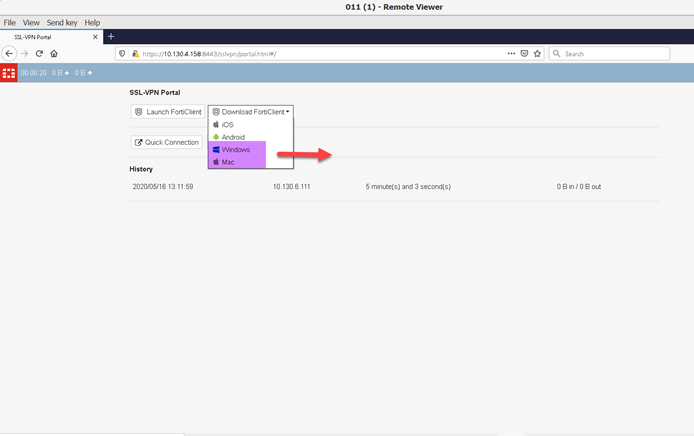Image resolution: width=694 pixels, height=436 pixels.
Task: Expand Download FortiClient dropdown
Action: click(x=251, y=112)
